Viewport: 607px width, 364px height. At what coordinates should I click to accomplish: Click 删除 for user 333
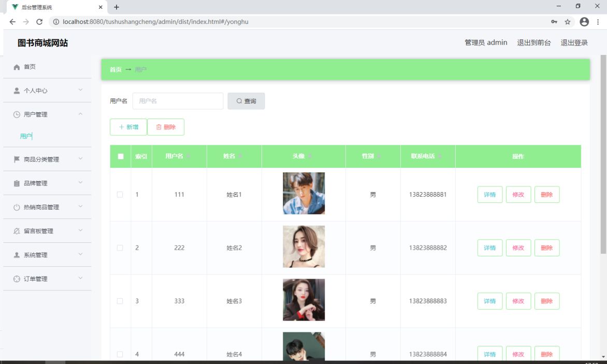point(546,301)
